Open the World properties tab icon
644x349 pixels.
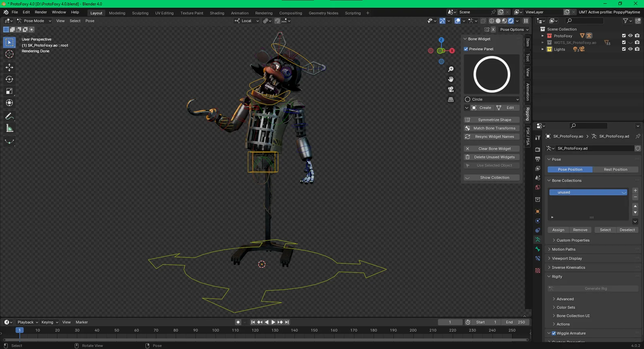(538, 187)
